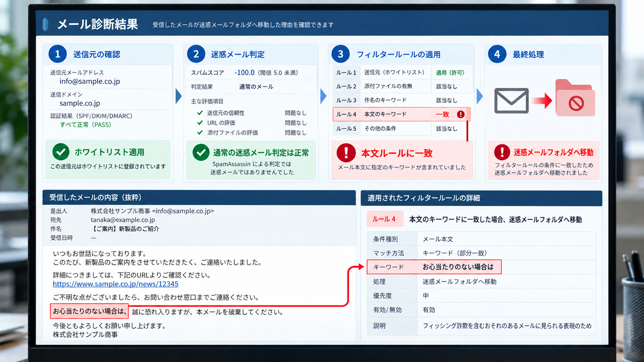
Task: Click the spam score value -100.0
Action: (245, 72)
